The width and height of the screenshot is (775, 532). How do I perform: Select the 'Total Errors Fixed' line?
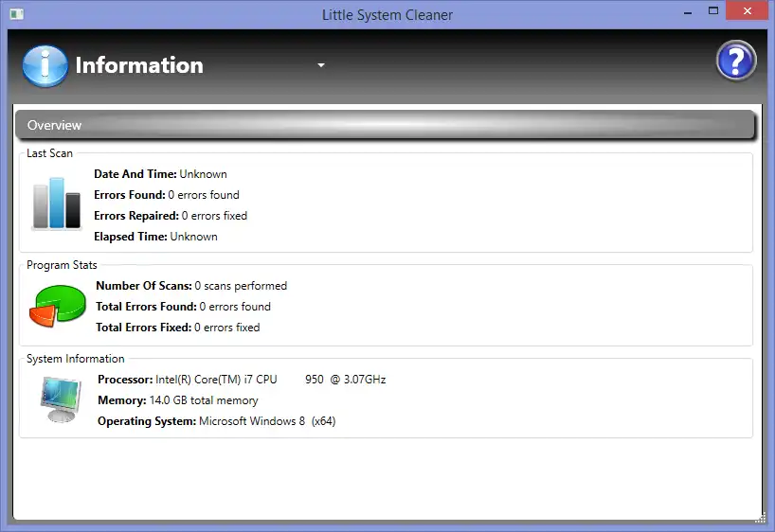tap(178, 327)
